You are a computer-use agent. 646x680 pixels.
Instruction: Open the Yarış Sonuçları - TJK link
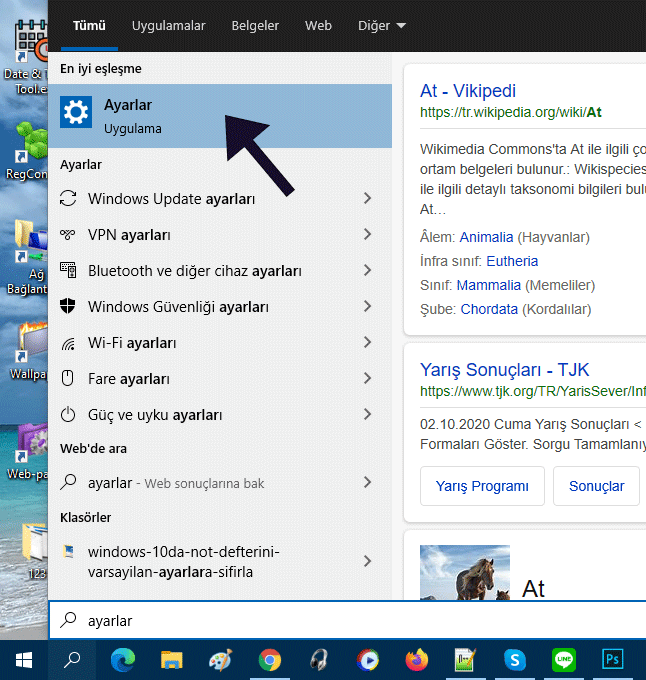(x=504, y=370)
